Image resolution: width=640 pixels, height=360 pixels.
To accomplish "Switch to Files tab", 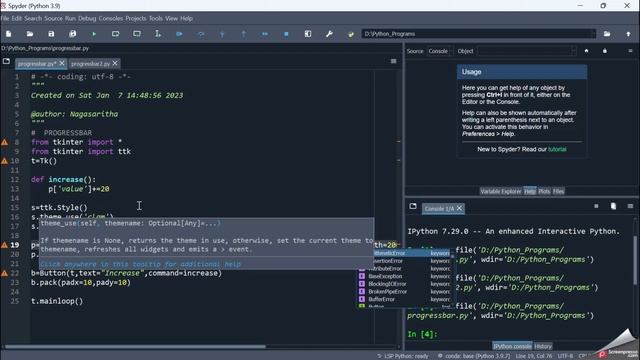I will [558, 191].
